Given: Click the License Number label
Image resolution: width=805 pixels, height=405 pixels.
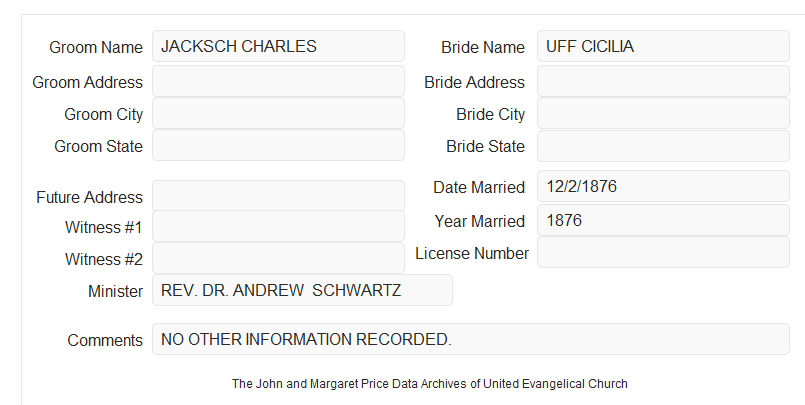Looking at the screenshot, I should click(472, 253).
